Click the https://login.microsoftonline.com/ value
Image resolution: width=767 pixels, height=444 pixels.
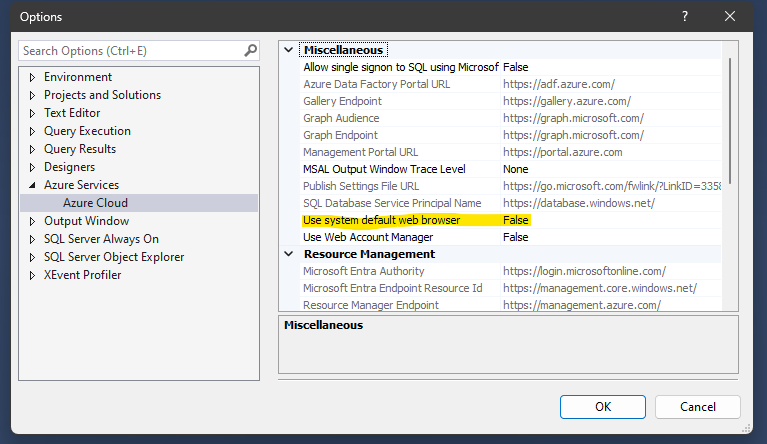point(585,271)
